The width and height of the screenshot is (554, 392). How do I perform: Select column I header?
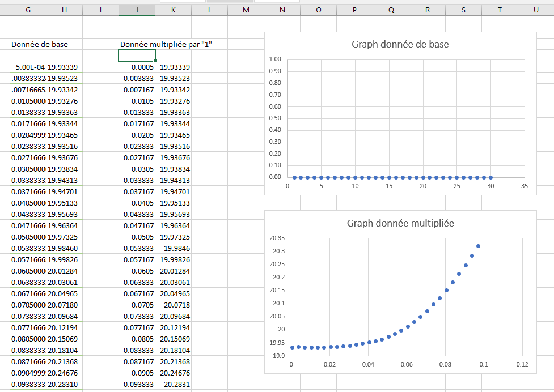coord(101,10)
